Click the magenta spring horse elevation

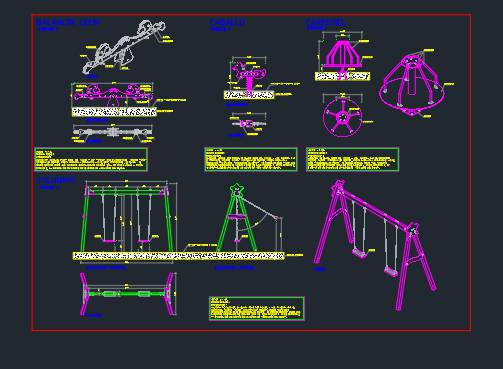248,76
